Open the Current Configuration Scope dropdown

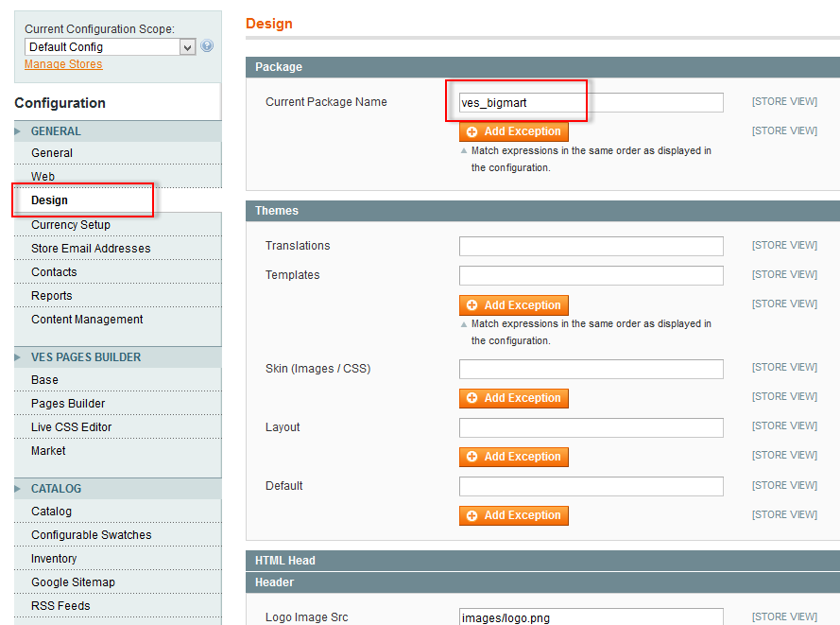coord(110,47)
